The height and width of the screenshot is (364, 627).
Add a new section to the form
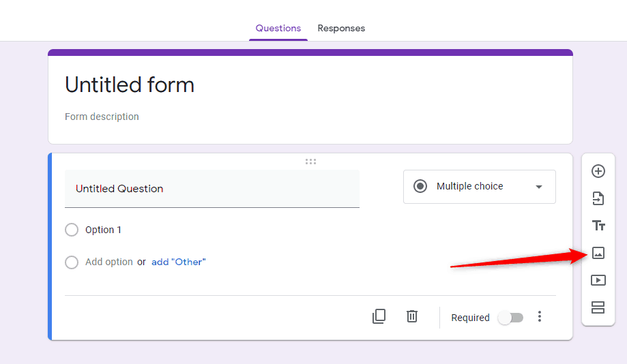(x=598, y=307)
